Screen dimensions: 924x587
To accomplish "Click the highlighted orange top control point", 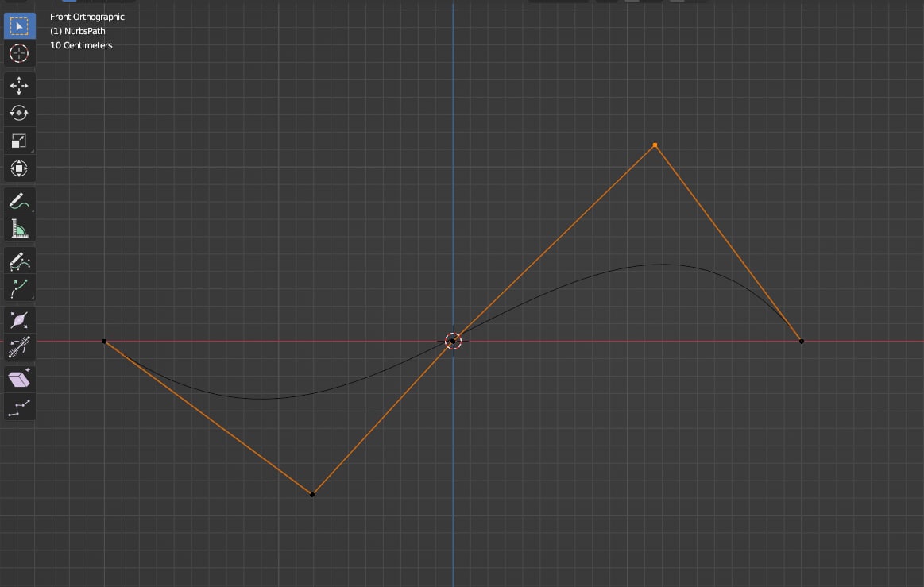I will point(655,145).
